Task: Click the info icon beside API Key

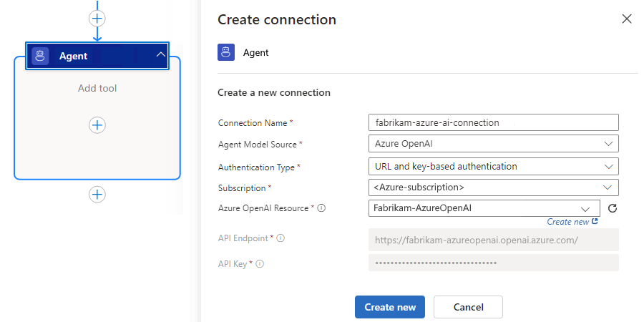Action: click(260, 264)
